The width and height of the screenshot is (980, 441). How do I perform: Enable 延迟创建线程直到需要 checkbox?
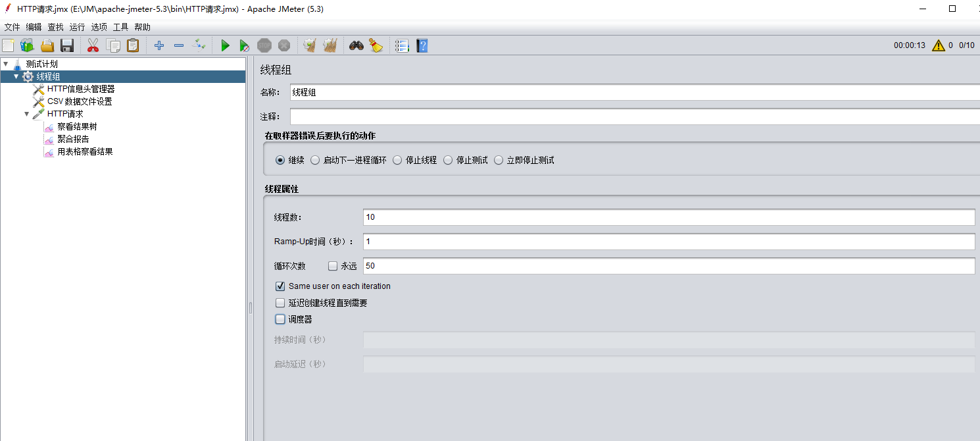tap(280, 303)
